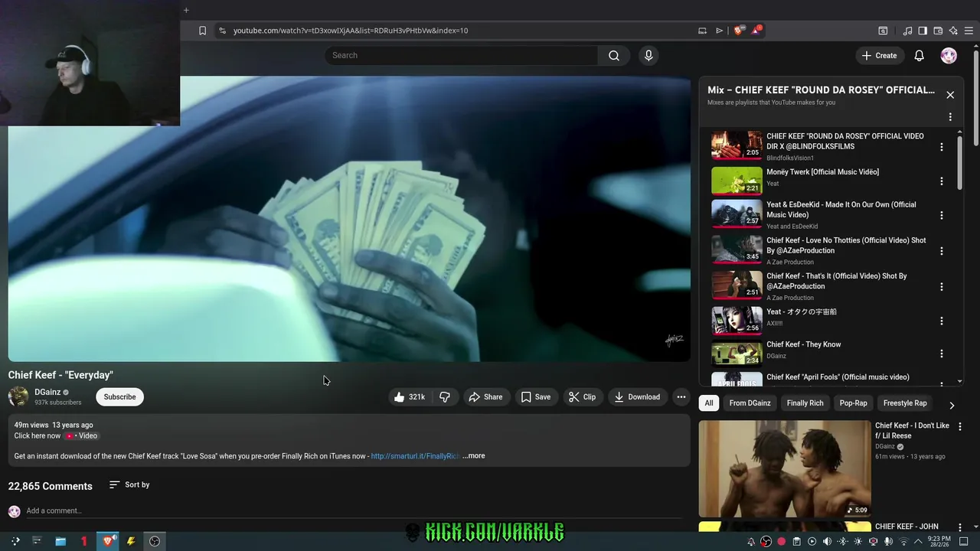980x551 pixels.
Task: Dislike the video with thumbs down
Action: tap(444, 397)
